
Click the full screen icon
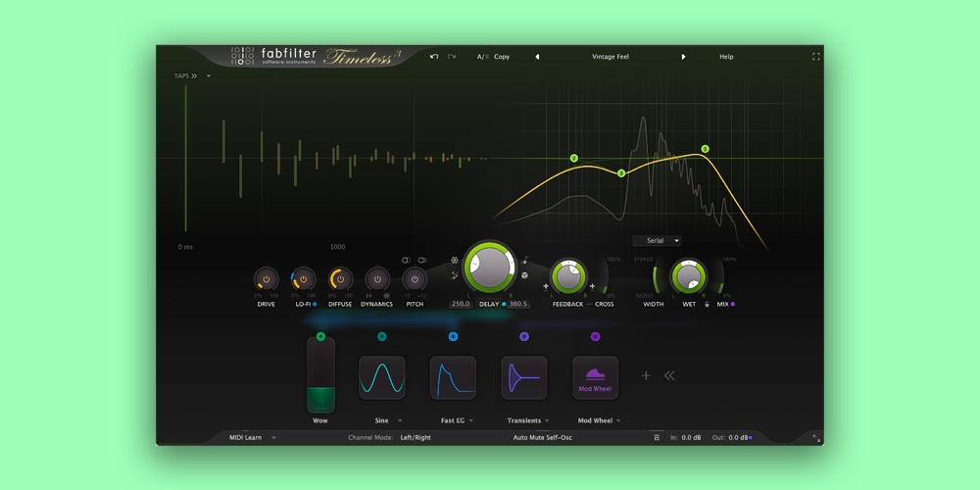(x=815, y=57)
